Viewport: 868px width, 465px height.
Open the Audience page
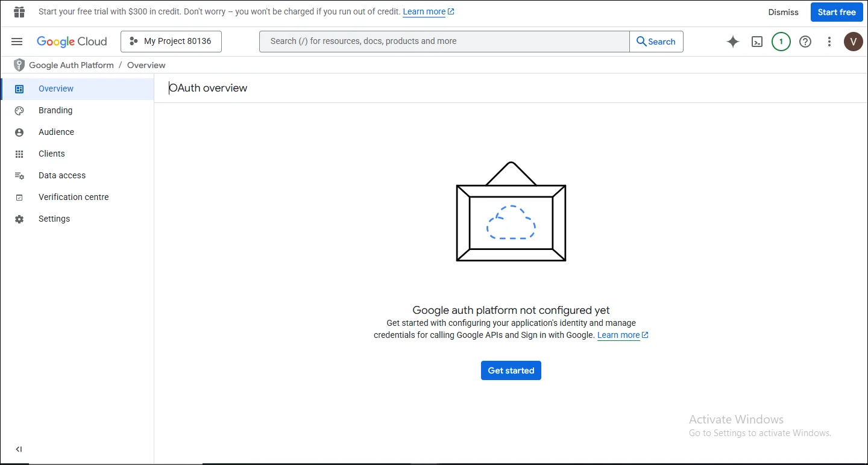[78, 133]
